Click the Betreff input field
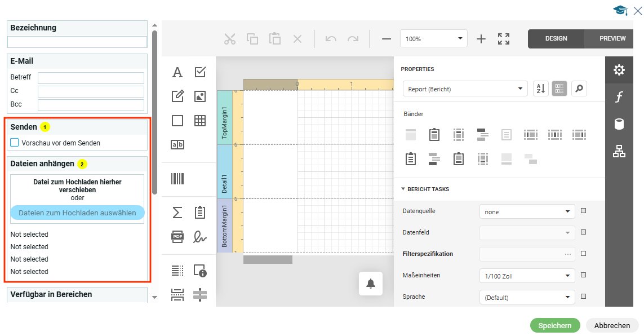 point(91,78)
